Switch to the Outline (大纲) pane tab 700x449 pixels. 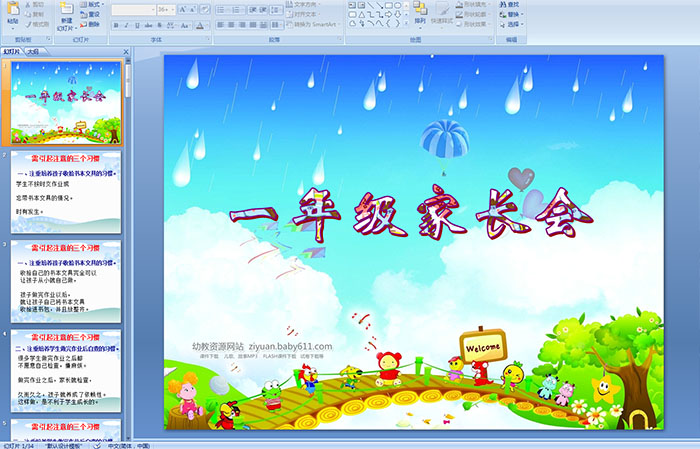33,52
